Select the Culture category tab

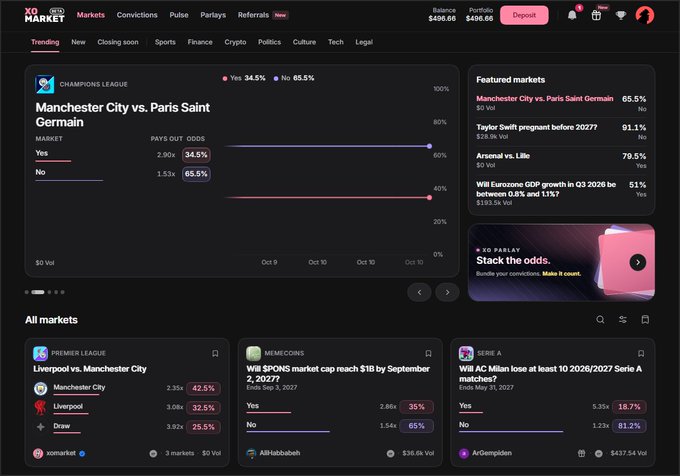pos(304,42)
